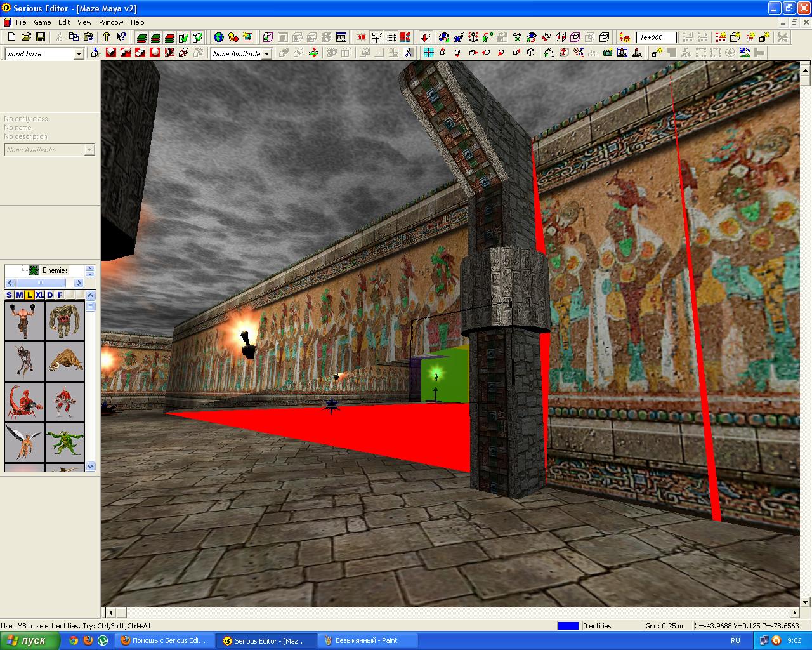Open the entity panel 'None Available' dropdown
The width and height of the screenshot is (812, 650).
tap(89, 150)
